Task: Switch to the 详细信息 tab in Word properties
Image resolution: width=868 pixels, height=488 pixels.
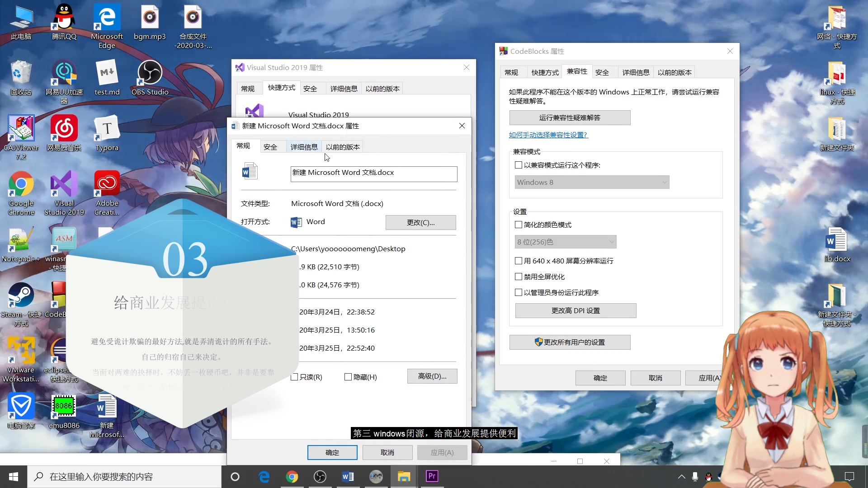Action: [x=304, y=146]
